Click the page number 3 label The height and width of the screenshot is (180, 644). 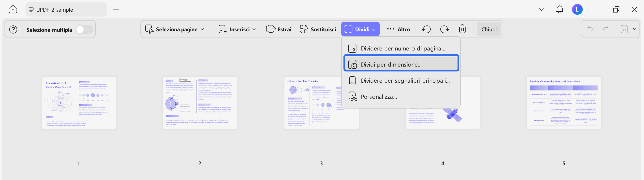[321, 163]
